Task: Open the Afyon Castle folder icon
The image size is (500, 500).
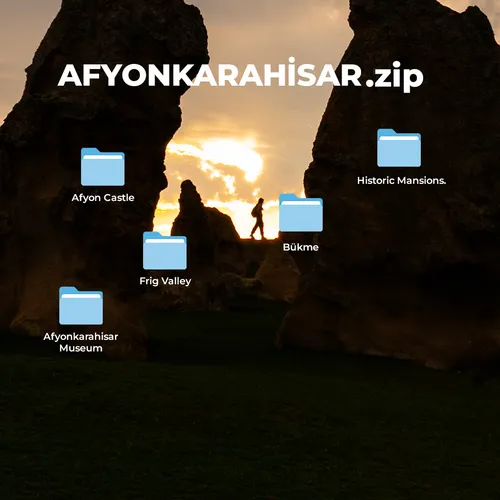Action: pos(103,167)
